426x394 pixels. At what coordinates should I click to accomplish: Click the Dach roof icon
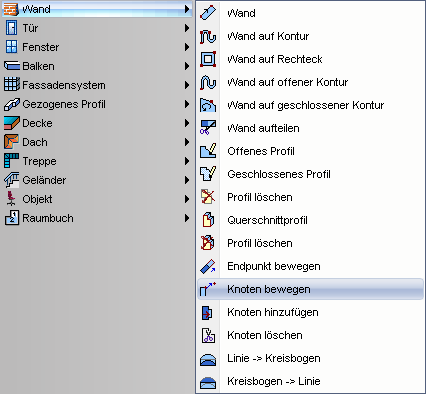(12, 142)
